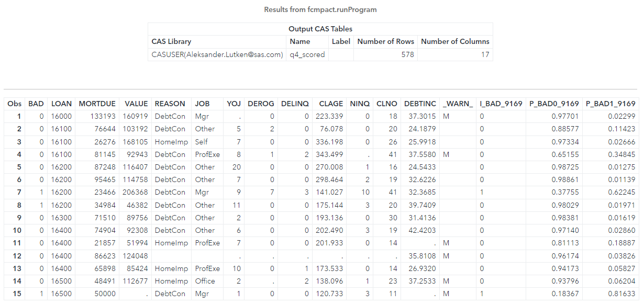644x304 pixels.
Task: Select the ProfExe job value in row 4
Action: [x=205, y=154]
